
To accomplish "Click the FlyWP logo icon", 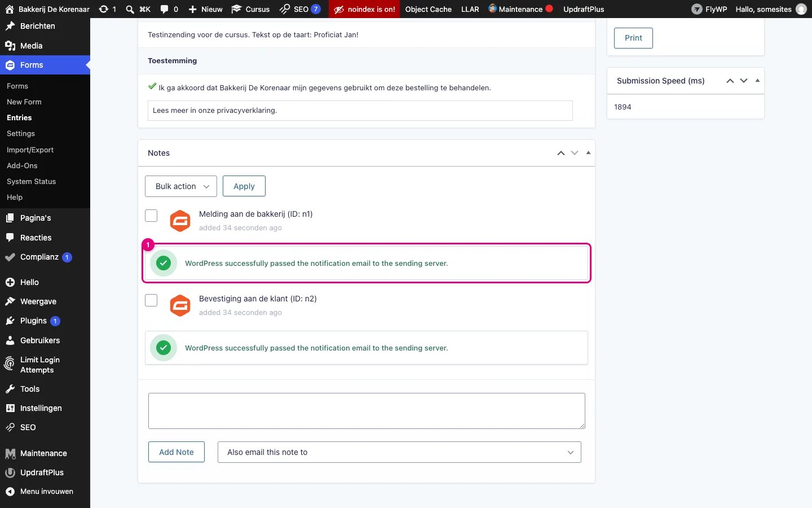I will [x=697, y=9].
